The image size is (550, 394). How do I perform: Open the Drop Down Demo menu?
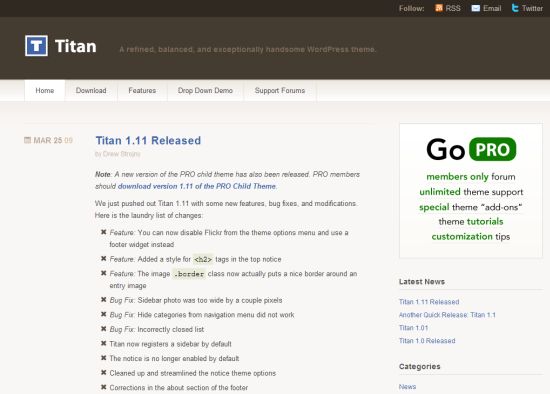pyautogui.click(x=205, y=91)
